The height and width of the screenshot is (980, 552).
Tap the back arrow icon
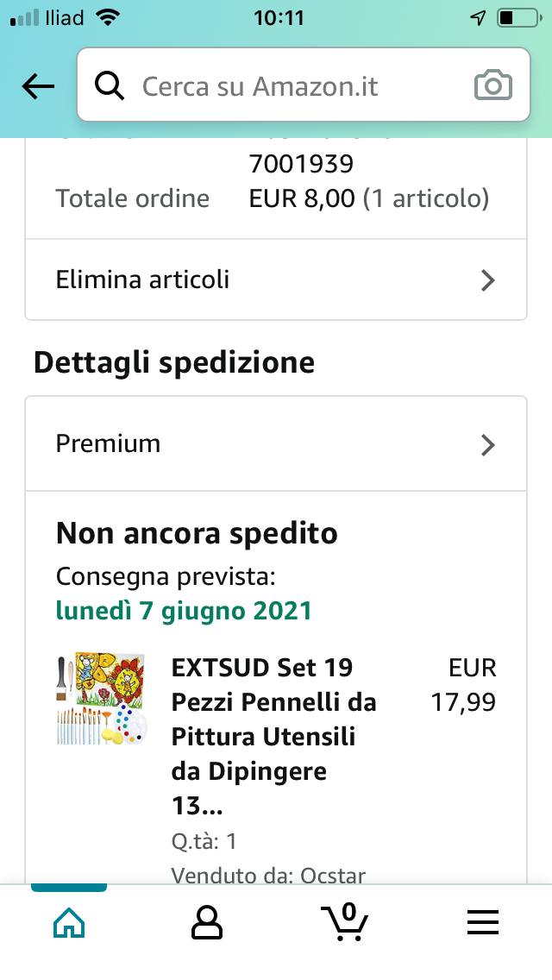pos(38,86)
